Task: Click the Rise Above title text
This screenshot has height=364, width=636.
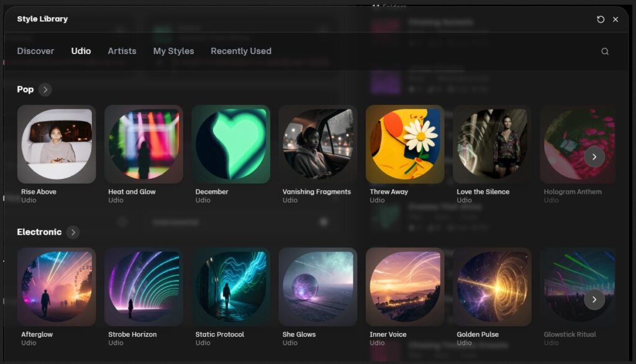Action: (39, 191)
